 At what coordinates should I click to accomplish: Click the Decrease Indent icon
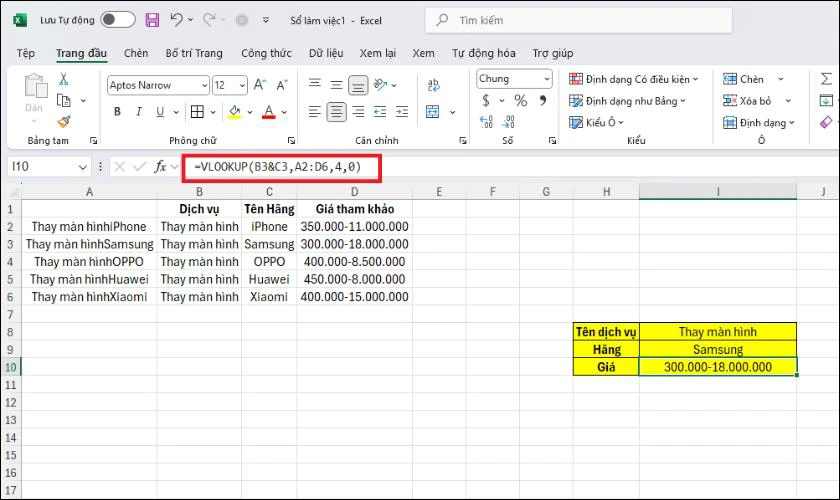point(380,111)
